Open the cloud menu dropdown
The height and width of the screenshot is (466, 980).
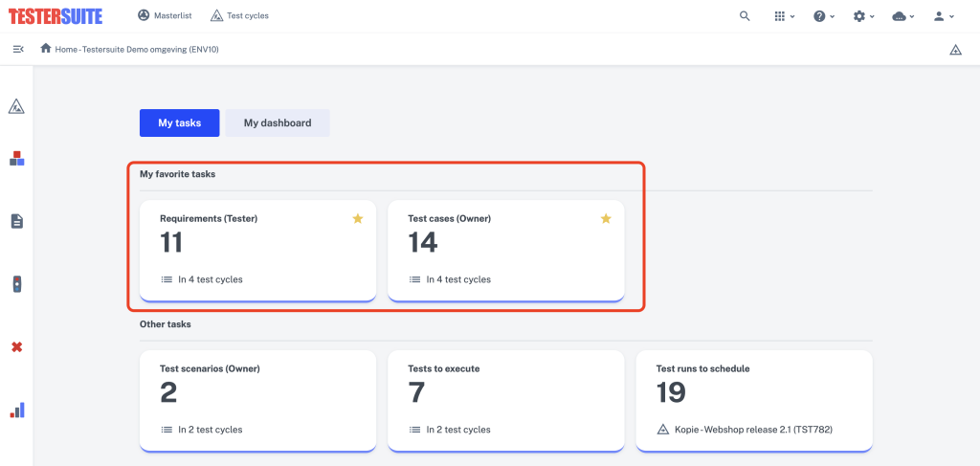903,16
